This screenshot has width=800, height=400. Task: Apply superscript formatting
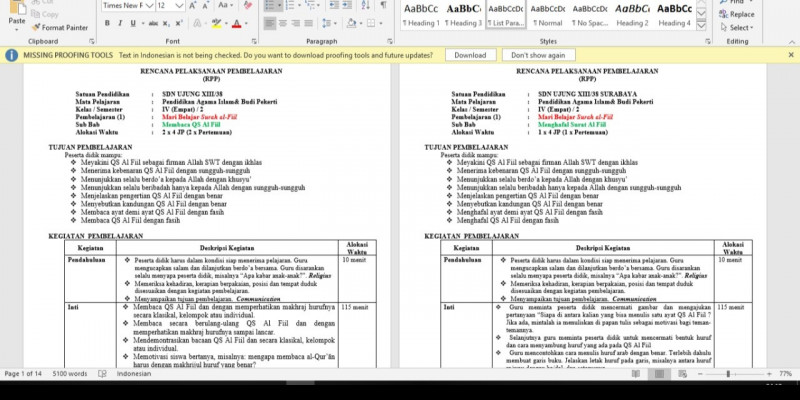coord(179,23)
